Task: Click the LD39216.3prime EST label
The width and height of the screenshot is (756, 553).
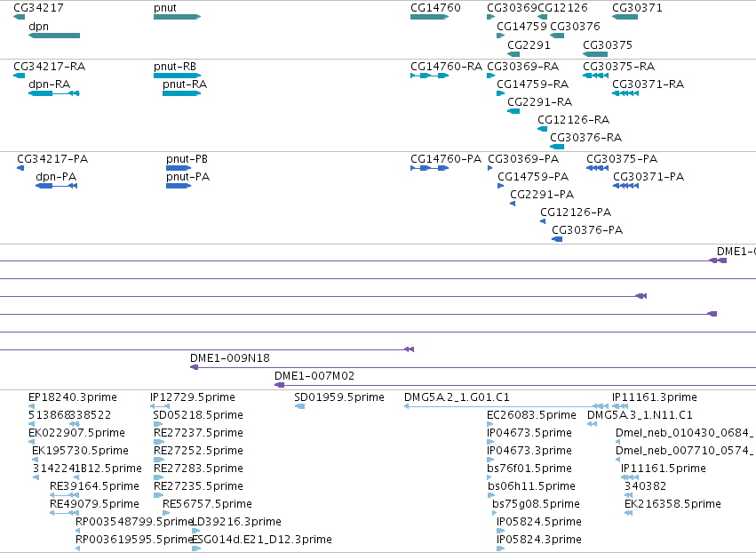Action: 236,522
